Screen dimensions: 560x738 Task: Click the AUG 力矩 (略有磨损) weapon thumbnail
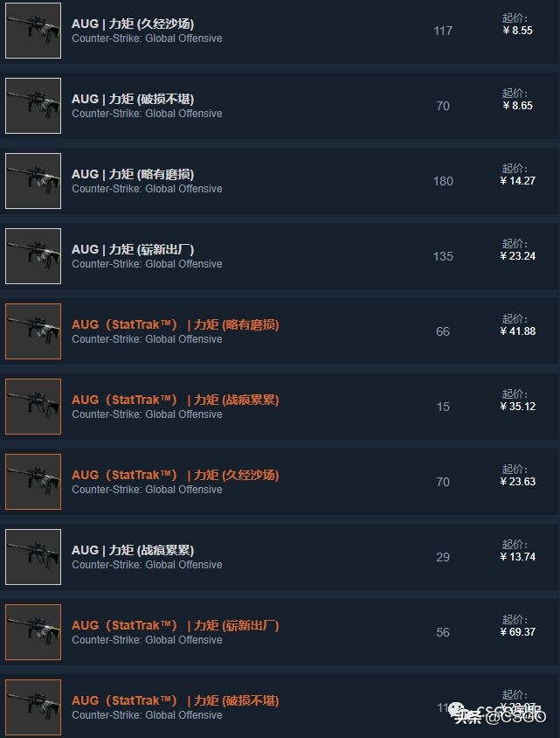click(33, 181)
